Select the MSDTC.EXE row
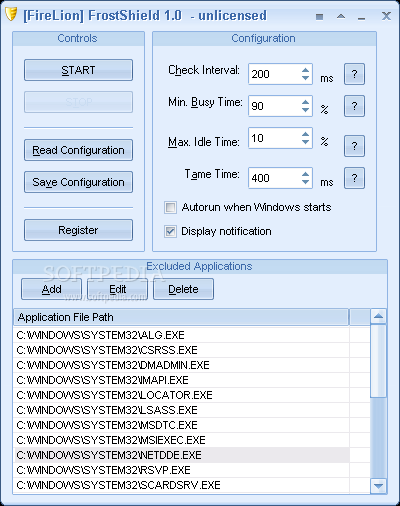Screen dimensions: 400x506 [182, 425]
